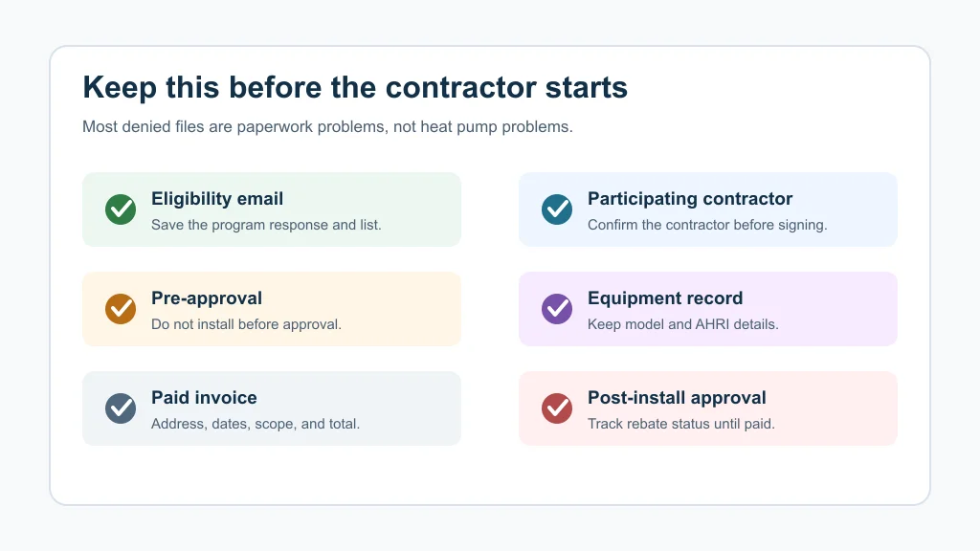Image resolution: width=980 pixels, height=551 pixels.
Task: Select the Paid invoice heading text
Action: pyautogui.click(x=204, y=397)
